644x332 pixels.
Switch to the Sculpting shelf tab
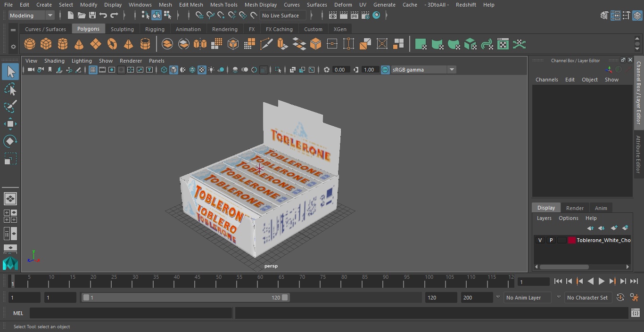(x=122, y=29)
